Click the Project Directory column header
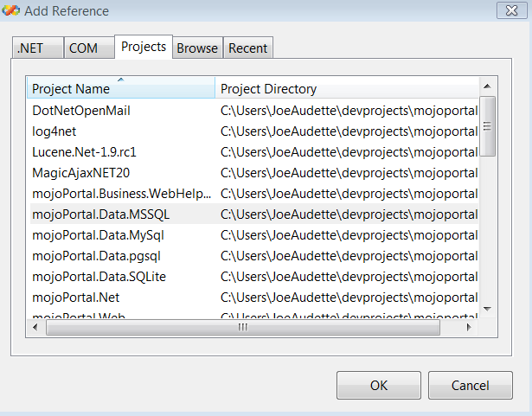Screen dimensions: 532x416 [346, 88]
